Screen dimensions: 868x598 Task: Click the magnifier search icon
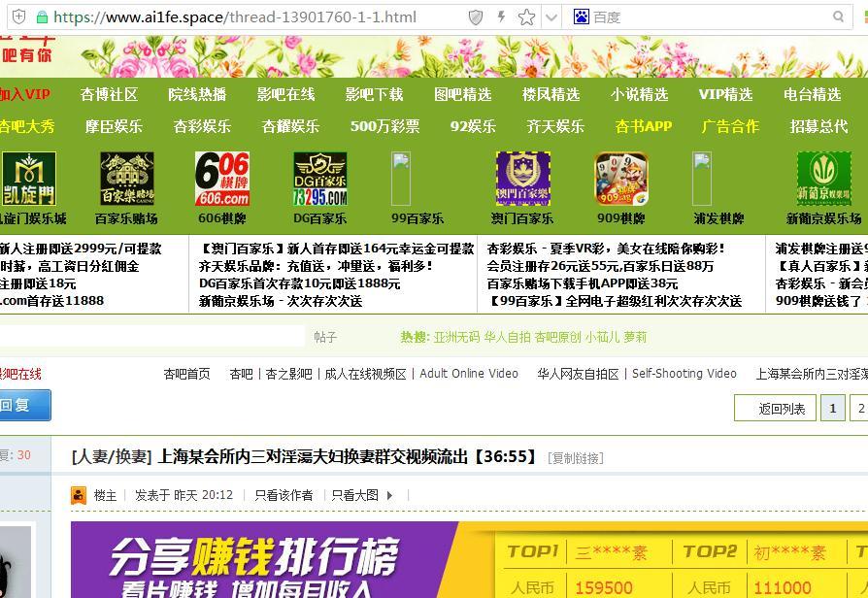(x=839, y=17)
